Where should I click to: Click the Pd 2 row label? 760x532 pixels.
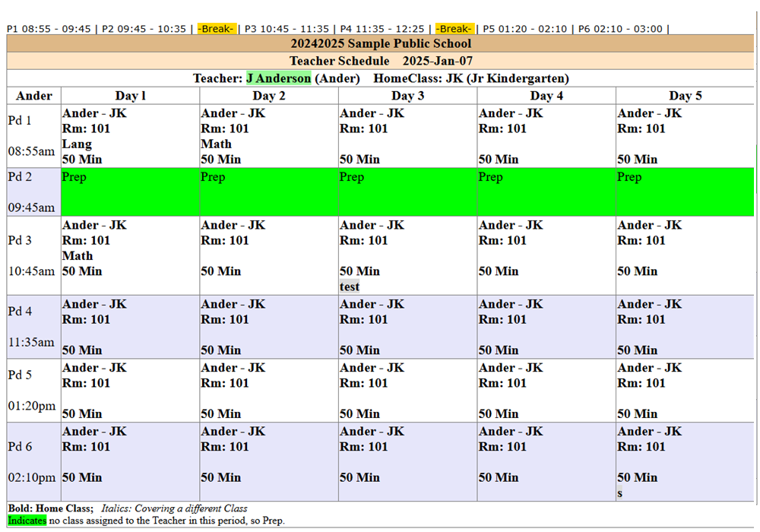click(x=21, y=177)
